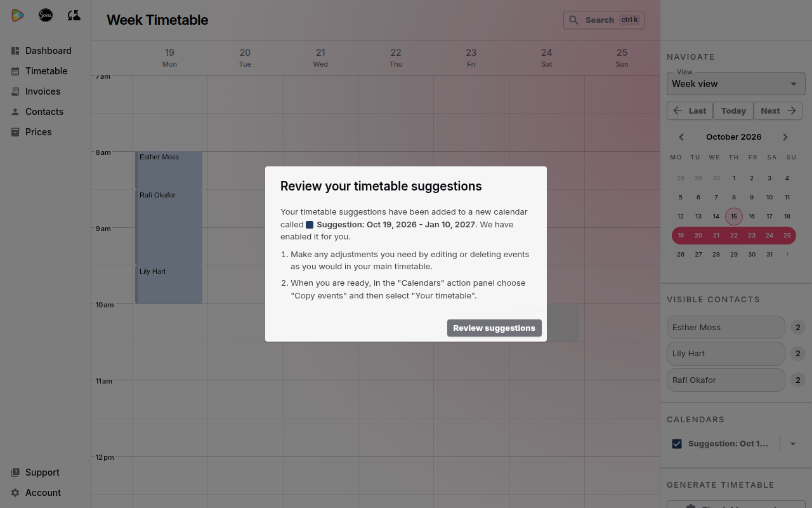812x508 pixels.
Task: Click the count badge beside Esther Moss
Action: (798, 328)
